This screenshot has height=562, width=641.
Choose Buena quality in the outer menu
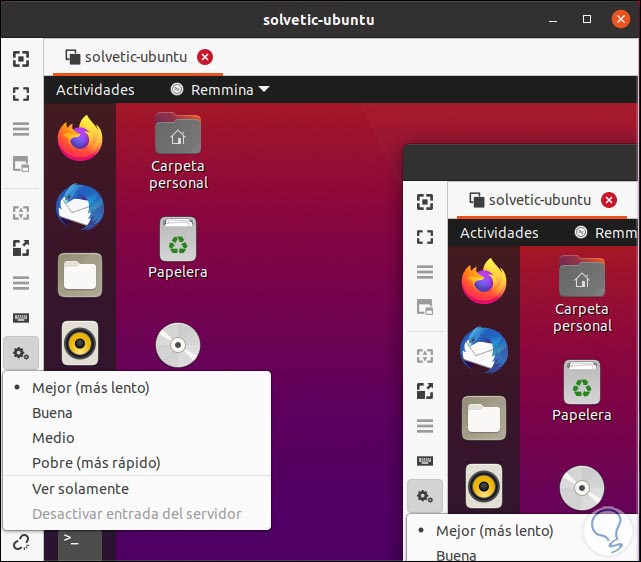(137, 413)
